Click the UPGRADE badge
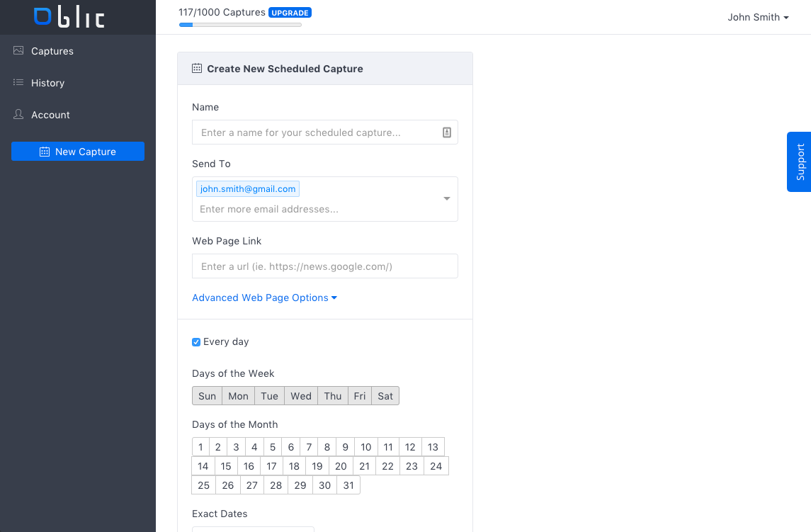Viewport: 811px width, 532px height. (x=290, y=13)
